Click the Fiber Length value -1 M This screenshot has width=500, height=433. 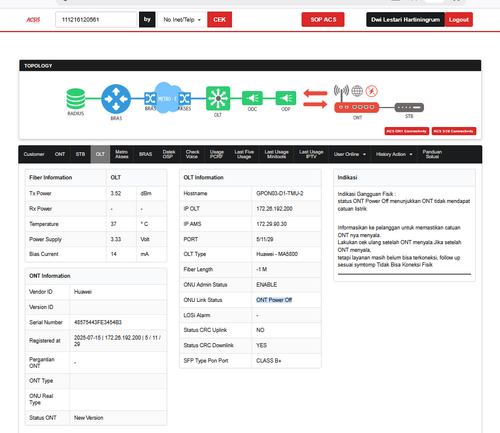(261, 269)
